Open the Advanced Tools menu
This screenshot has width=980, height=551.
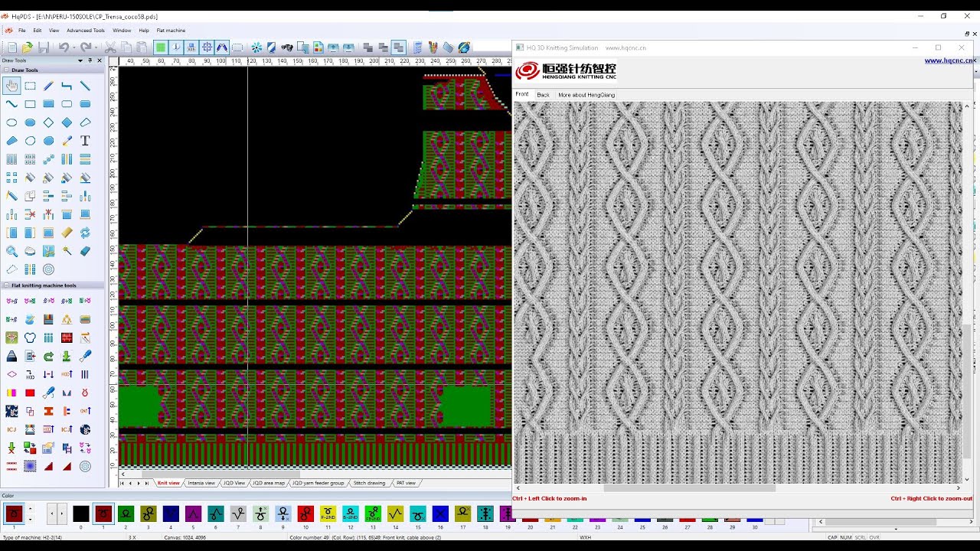coord(86,31)
